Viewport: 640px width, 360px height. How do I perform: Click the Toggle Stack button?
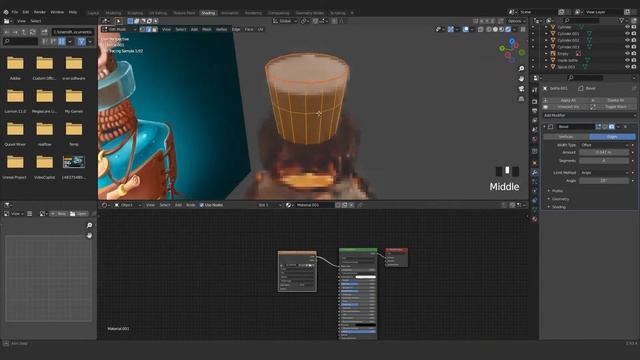pos(612,107)
